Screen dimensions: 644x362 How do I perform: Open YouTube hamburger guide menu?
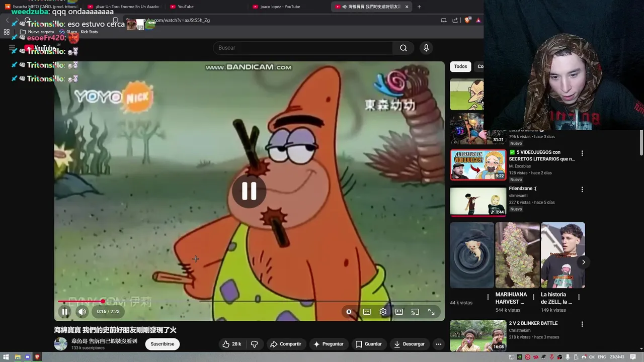(x=12, y=48)
